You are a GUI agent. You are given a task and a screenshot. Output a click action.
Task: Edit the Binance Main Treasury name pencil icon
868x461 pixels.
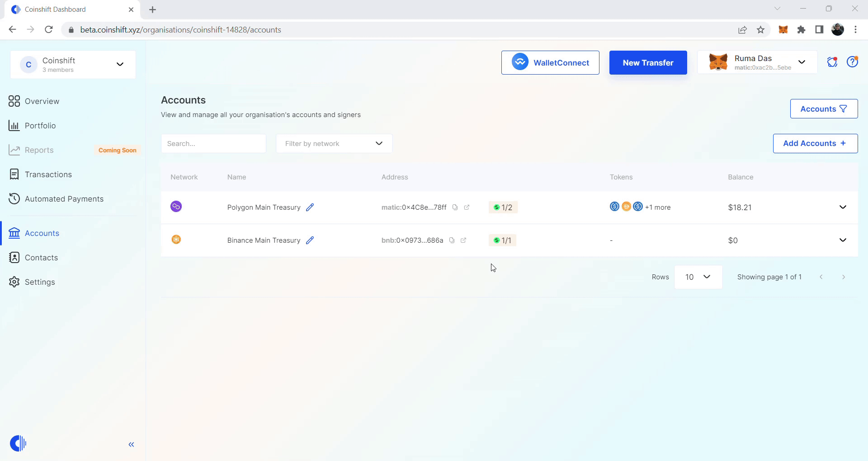click(310, 240)
